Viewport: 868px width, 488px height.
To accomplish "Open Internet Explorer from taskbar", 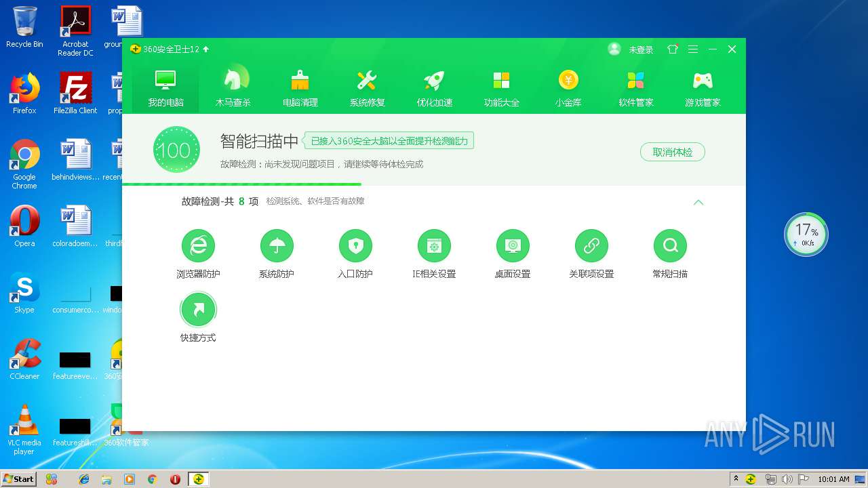I will (84, 479).
